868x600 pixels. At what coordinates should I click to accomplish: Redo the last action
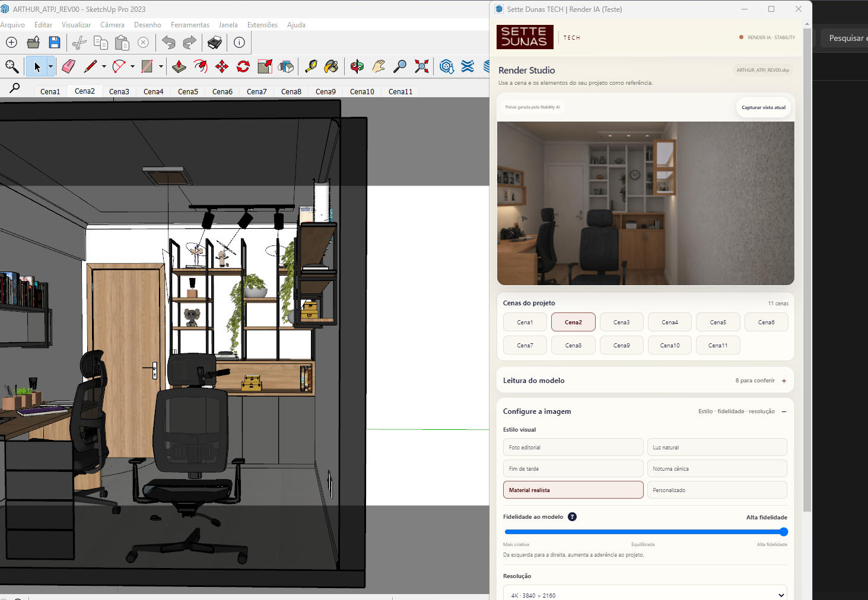189,43
